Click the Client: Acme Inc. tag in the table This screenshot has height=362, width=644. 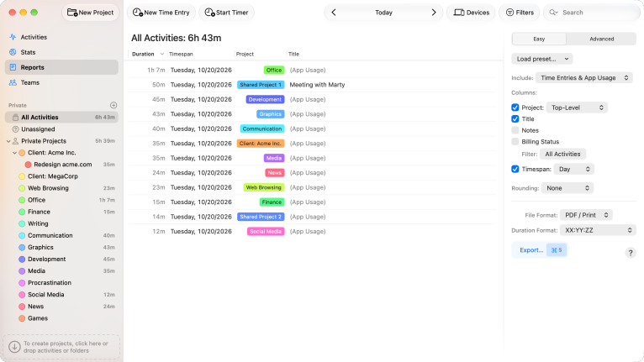click(261, 144)
